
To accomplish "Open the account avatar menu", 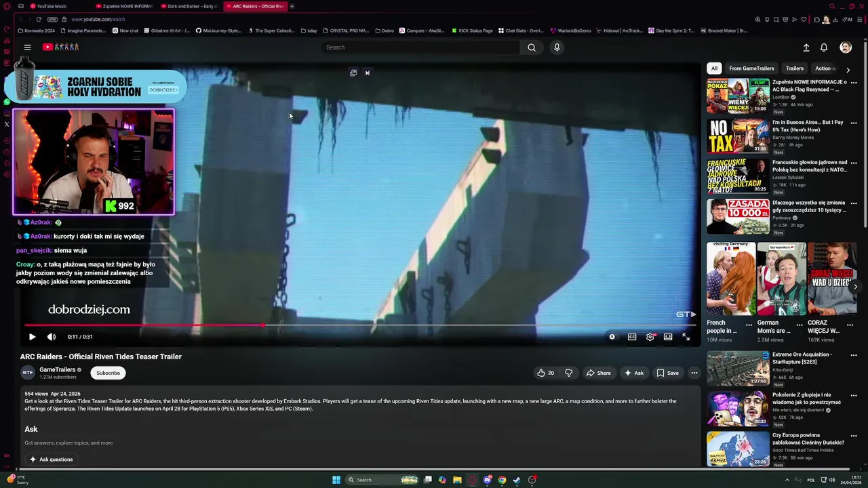I will (x=846, y=47).
